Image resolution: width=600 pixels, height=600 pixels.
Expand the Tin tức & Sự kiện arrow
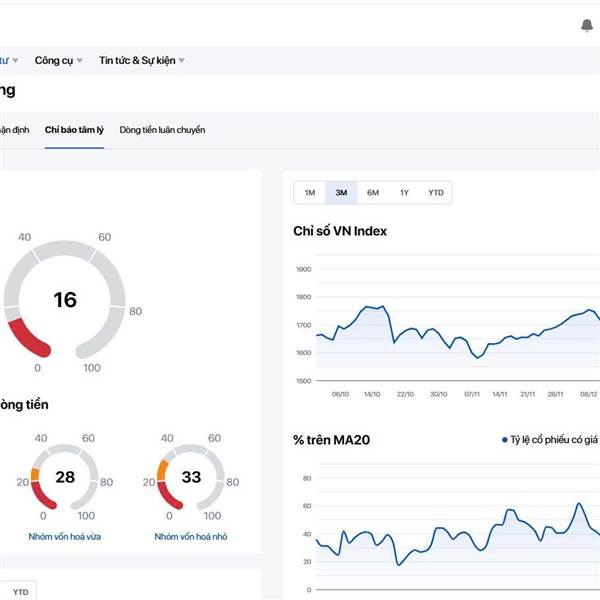[181, 60]
